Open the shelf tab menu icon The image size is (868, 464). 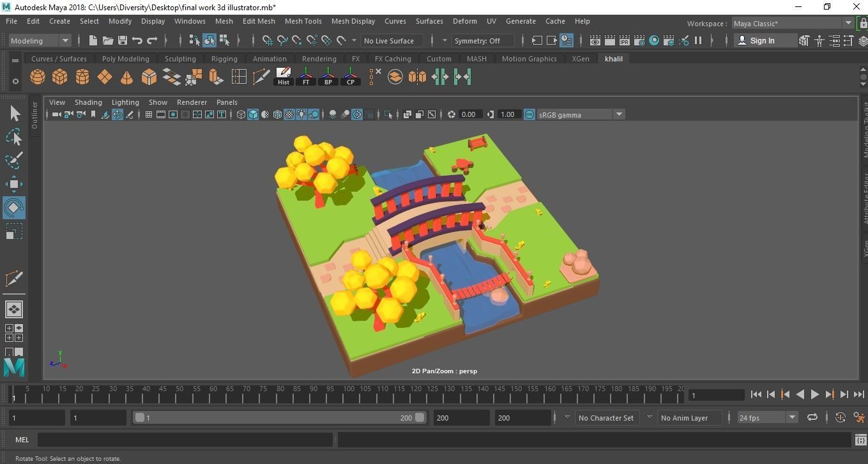(x=15, y=61)
